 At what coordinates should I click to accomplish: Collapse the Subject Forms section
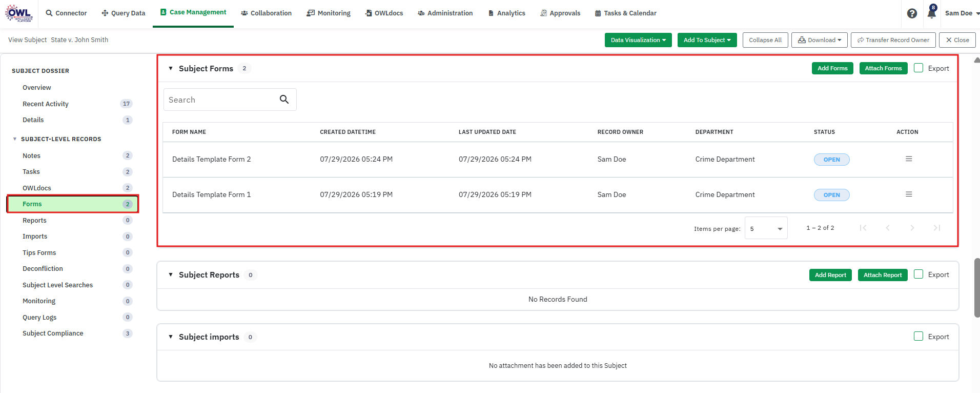click(171, 68)
